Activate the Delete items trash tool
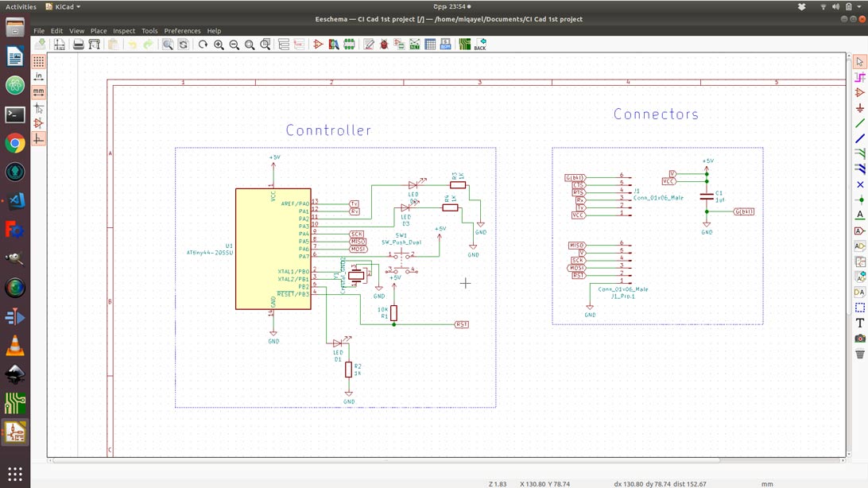The image size is (868, 488). 860,354
